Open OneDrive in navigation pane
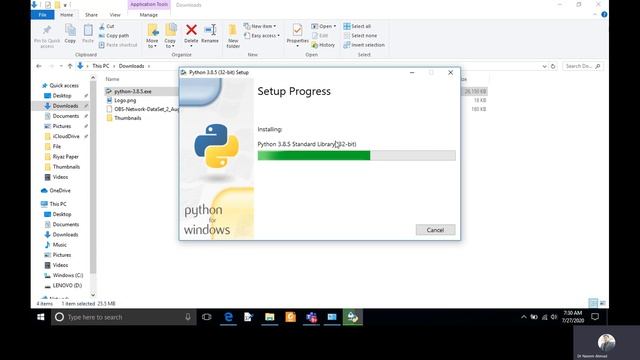The width and height of the screenshot is (640, 360). click(x=60, y=191)
